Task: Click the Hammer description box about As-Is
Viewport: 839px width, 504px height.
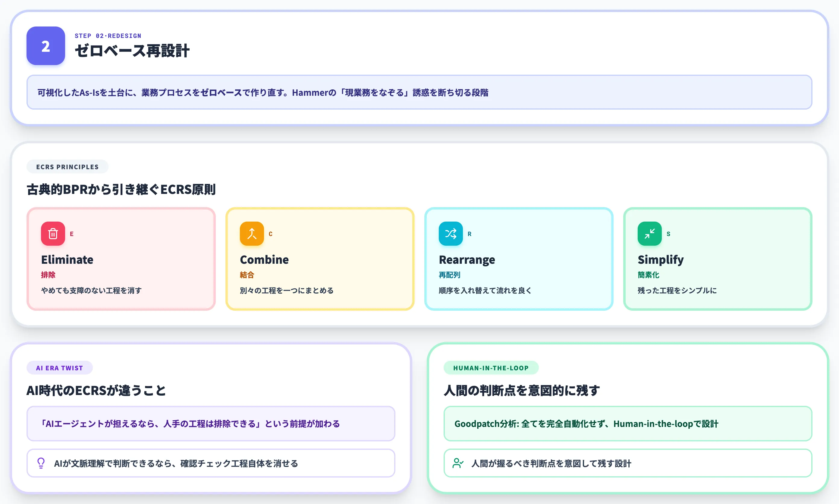Action: coord(419,92)
